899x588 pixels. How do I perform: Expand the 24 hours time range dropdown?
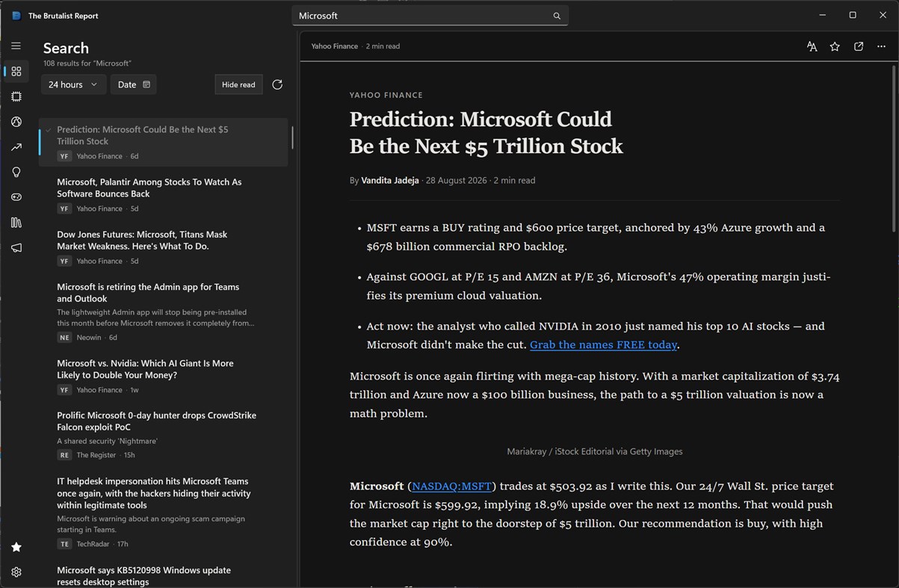pos(73,84)
